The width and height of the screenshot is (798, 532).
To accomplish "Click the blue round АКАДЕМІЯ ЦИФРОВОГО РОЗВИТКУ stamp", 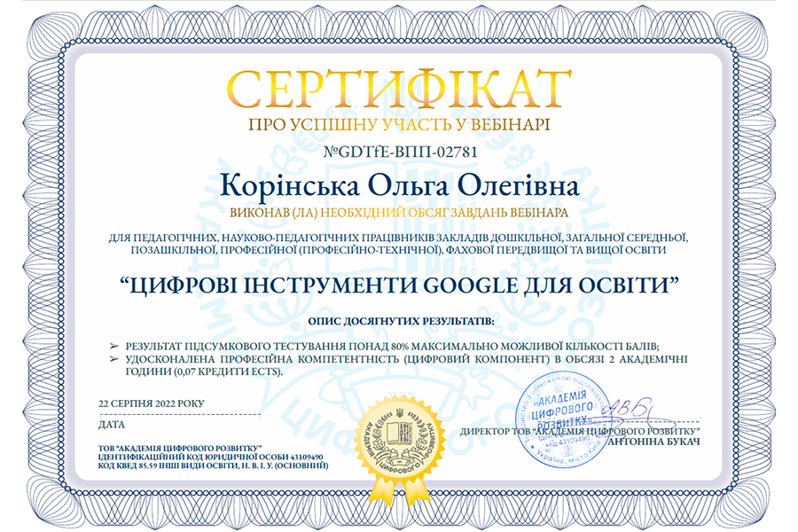I will pyautogui.click(x=563, y=420).
